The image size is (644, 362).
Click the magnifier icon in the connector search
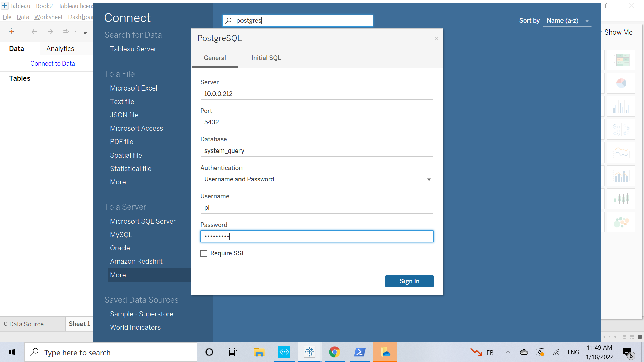[x=229, y=21]
